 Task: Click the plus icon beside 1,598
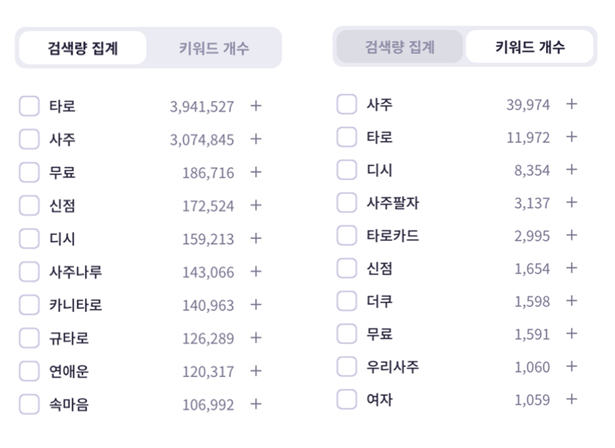pos(572,301)
